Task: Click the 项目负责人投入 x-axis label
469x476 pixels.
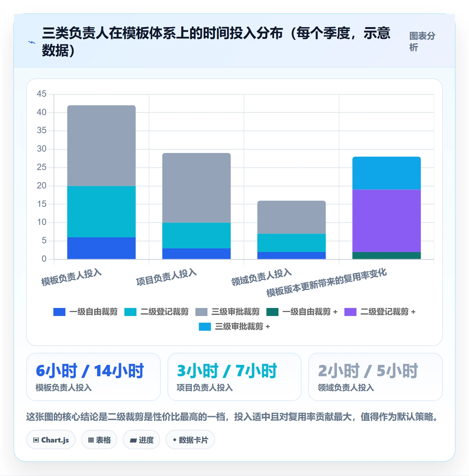Action: (x=166, y=277)
